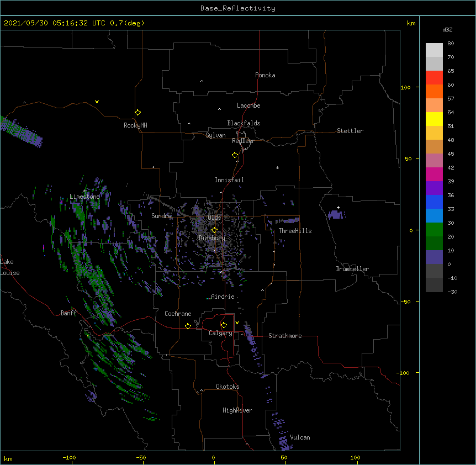Click the km unit label at the top right
The image size is (476, 465).
pyautogui.click(x=411, y=23)
